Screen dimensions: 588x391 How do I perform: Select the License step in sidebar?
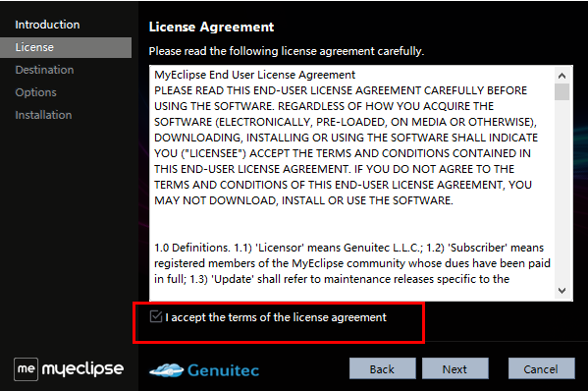[66, 47]
